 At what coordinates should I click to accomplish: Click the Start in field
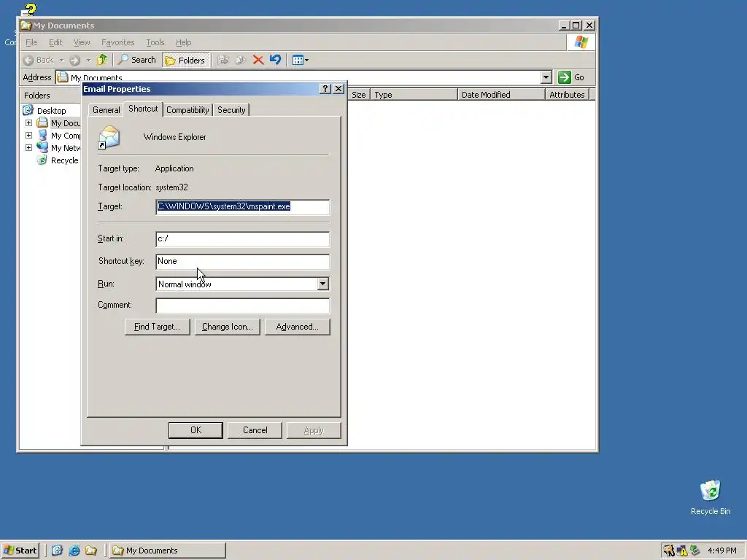click(x=242, y=238)
